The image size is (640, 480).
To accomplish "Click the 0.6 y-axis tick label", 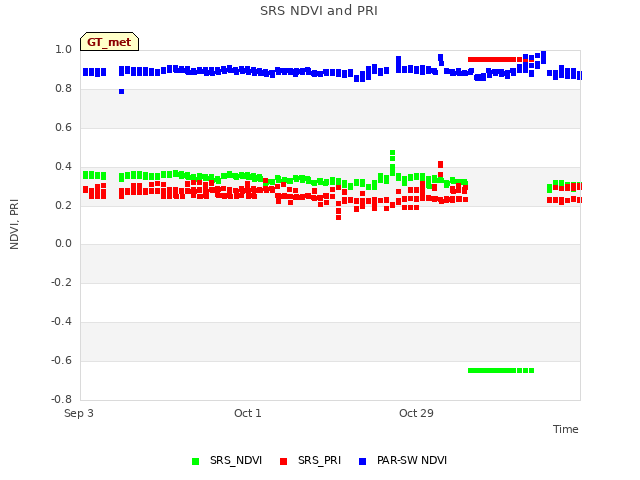I will pyautogui.click(x=63, y=128).
